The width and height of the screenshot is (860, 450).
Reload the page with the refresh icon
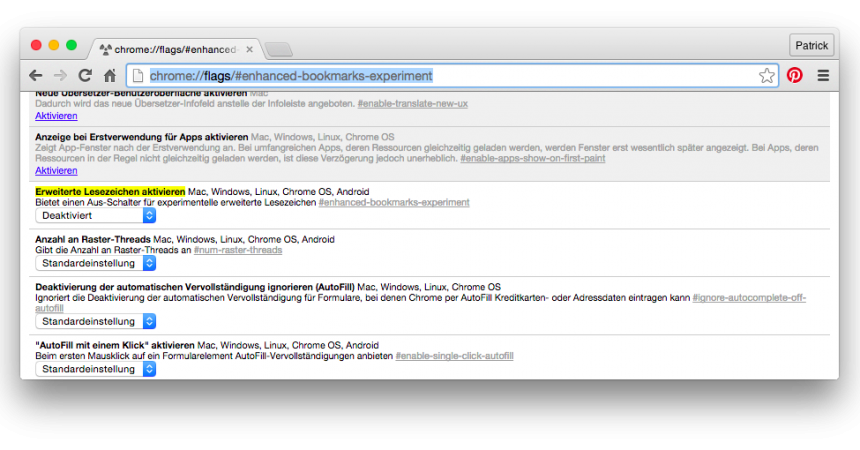85,76
